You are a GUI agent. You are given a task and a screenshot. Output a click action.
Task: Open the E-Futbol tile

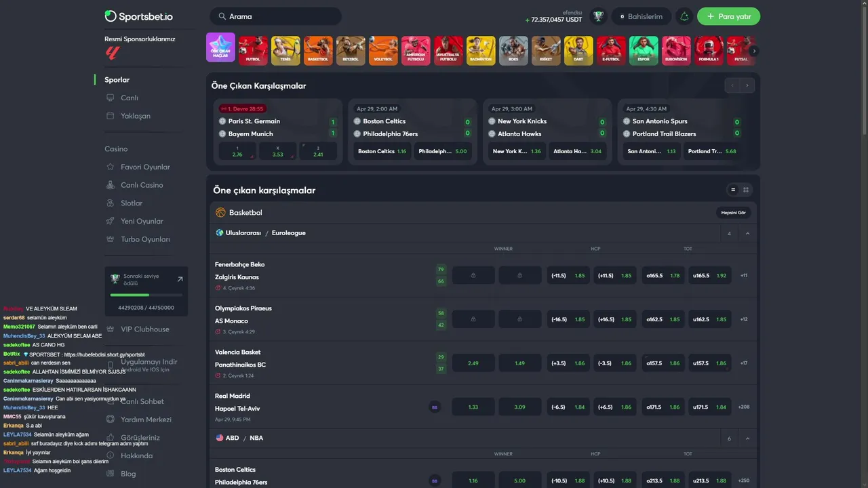tap(611, 50)
